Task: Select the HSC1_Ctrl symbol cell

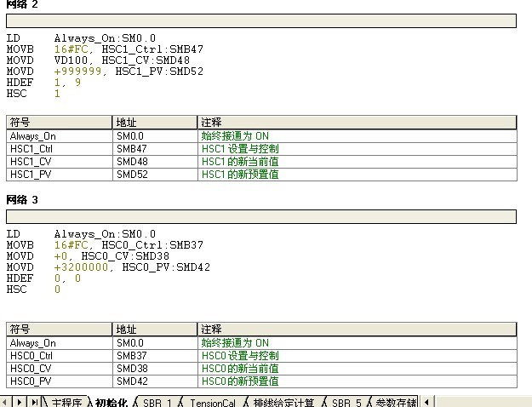Action: tap(59, 148)
